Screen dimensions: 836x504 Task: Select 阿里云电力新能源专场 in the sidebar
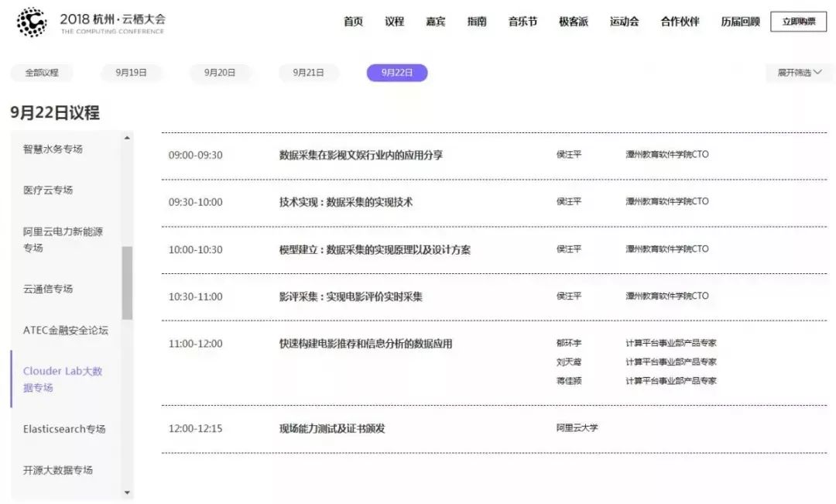[x=63, y=239]
